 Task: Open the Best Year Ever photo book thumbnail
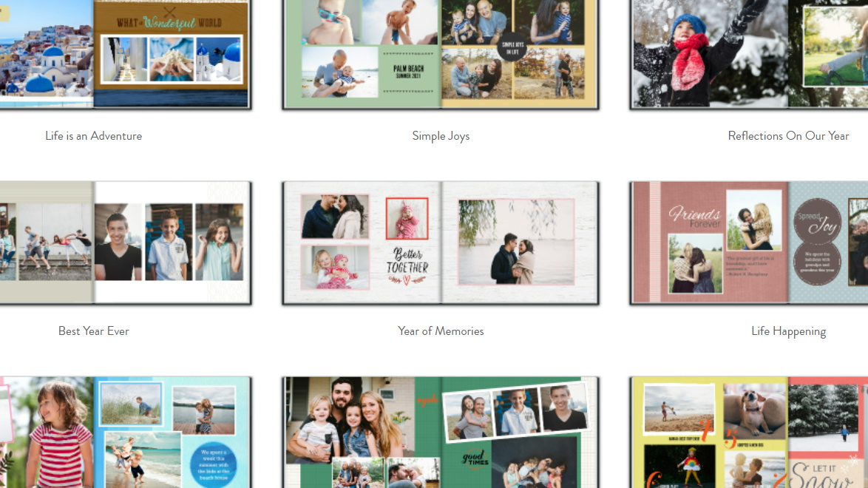click(x=125, y=243)
